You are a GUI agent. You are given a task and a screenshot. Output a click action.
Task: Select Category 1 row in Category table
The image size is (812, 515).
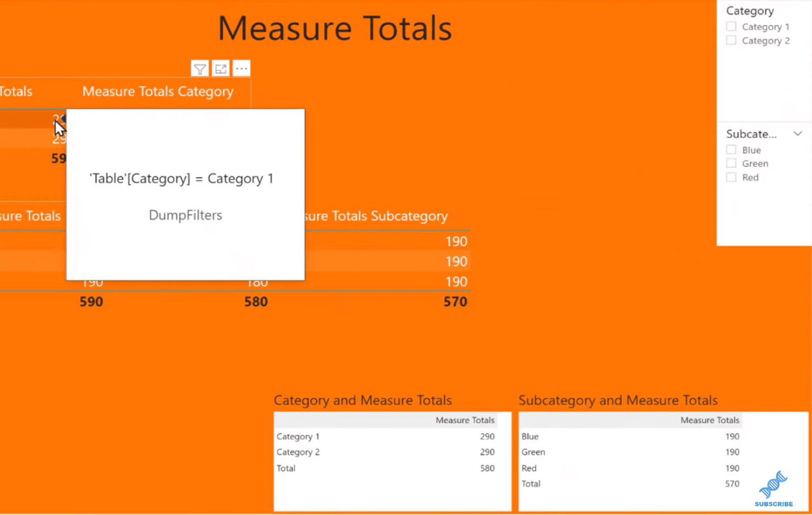(386, 436)
